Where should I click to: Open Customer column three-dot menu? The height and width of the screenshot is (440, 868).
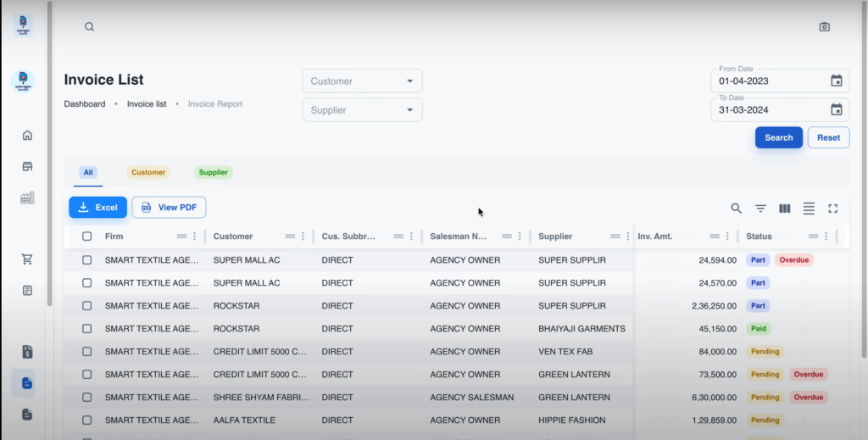(303, 237)
